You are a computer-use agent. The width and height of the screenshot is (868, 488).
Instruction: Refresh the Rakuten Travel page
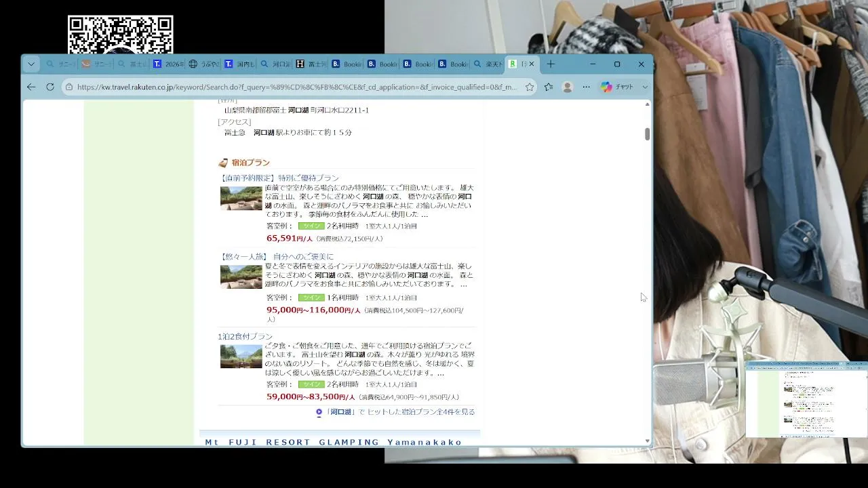click(x=50, y=87)
